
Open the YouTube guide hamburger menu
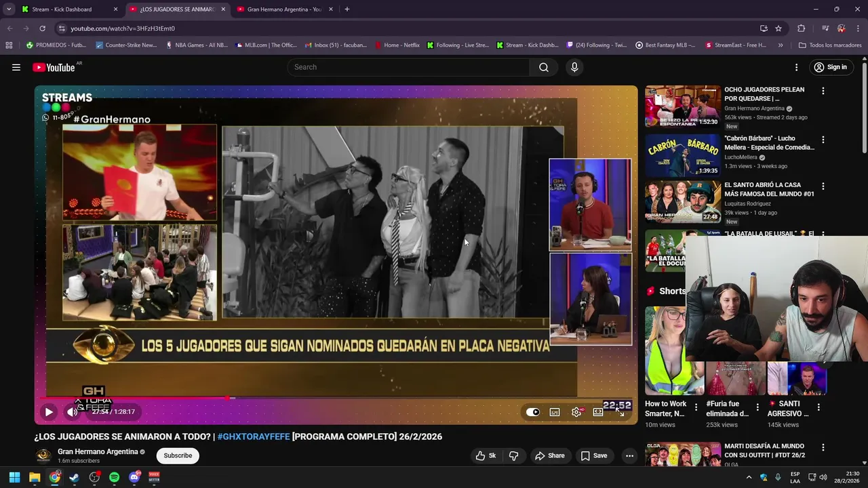pyautogui.click(x=16, y=67)
